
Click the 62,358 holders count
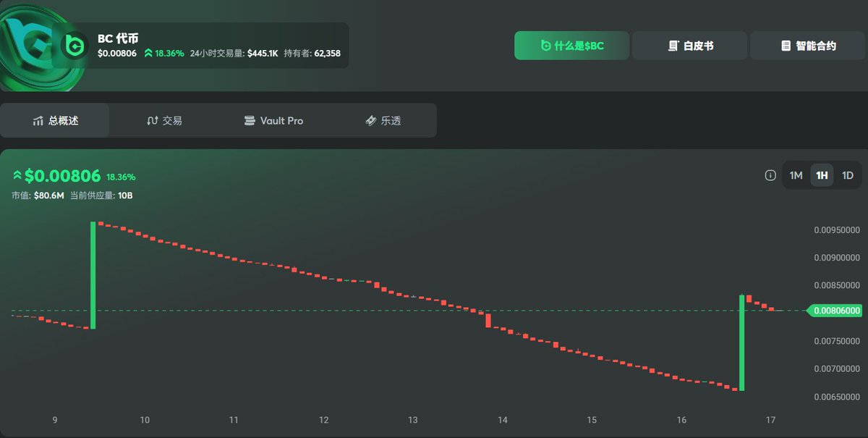[x=327, y=53]
